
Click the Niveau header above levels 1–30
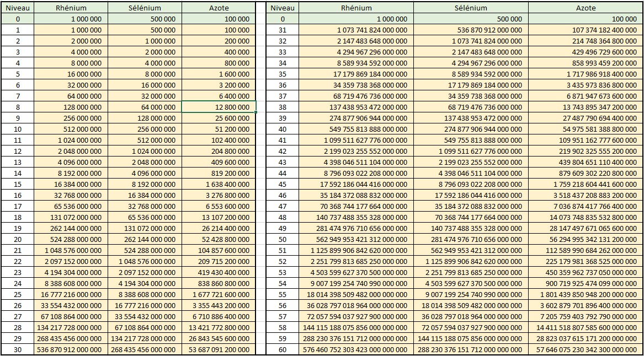18,8
